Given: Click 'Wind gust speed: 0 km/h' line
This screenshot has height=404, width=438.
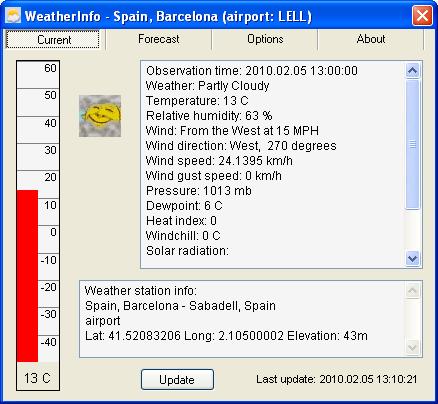Looking at the screenshot, I should [x=214, y=176].
